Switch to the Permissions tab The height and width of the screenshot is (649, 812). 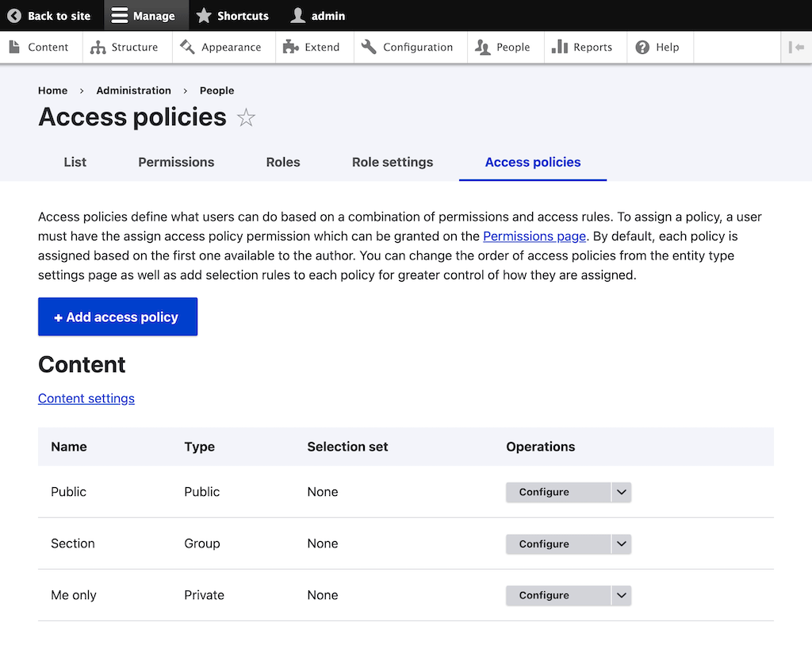(176, 162)
